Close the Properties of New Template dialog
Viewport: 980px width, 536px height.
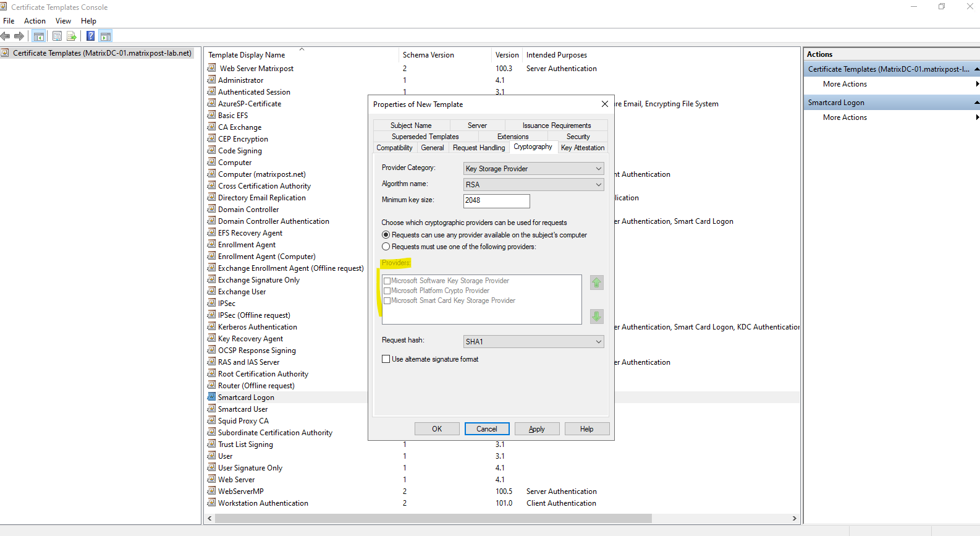tap(605, 104)
